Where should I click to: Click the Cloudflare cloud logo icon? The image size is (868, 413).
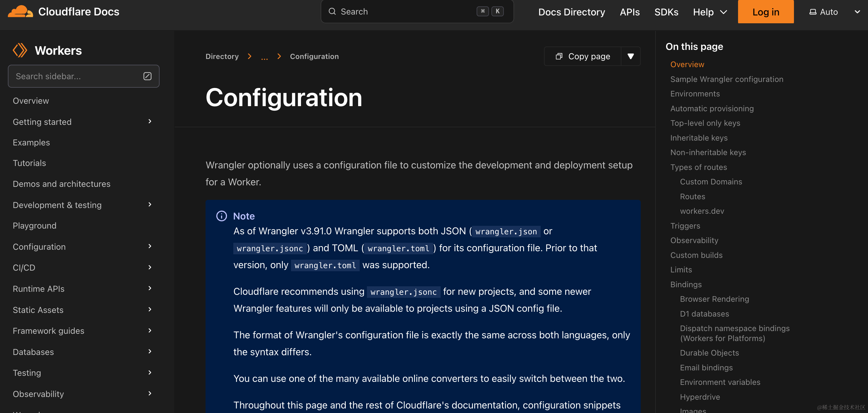[20, 11]
